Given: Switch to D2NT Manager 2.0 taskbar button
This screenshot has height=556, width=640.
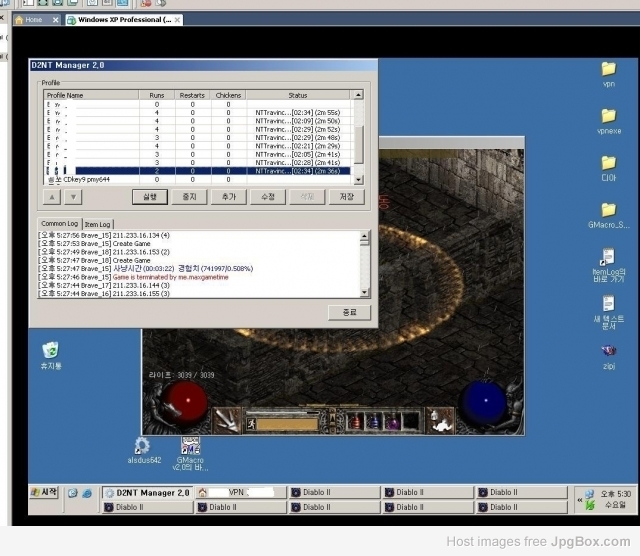Looking at the screenshot, I should [x=148, y=493].
